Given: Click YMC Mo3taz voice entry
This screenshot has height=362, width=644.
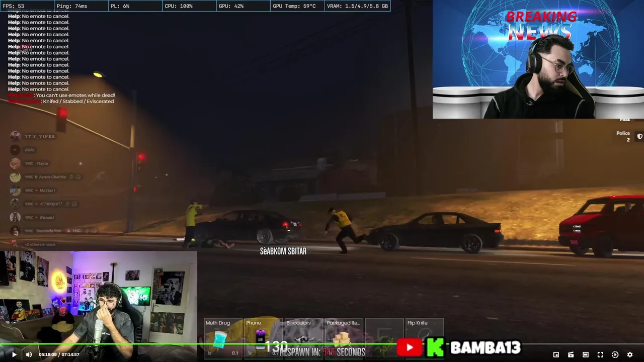Looking at the screenshot, I should (x=40, y=191).
